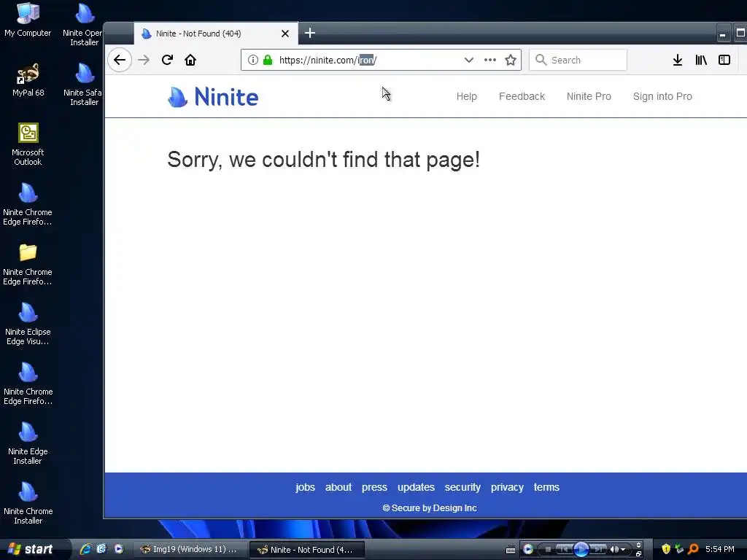Select the My Computer desktop icon

click(28, 20)
